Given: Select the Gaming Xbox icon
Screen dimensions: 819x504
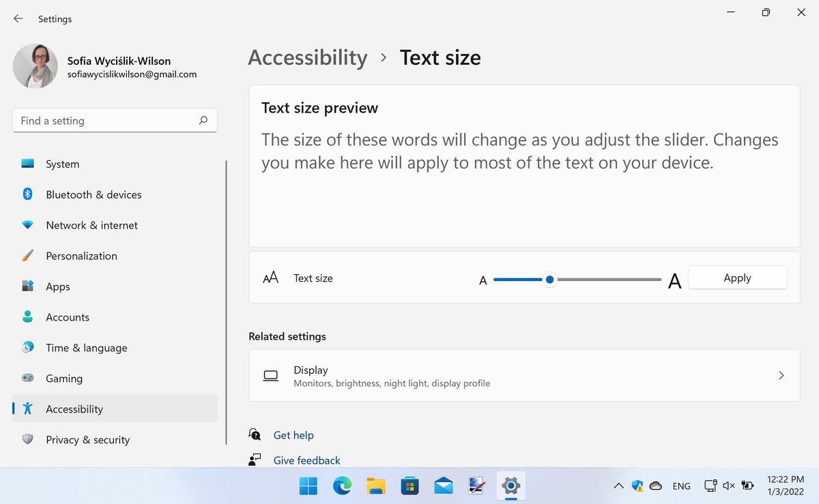Looking at the screenshot, I should (27, 379).
